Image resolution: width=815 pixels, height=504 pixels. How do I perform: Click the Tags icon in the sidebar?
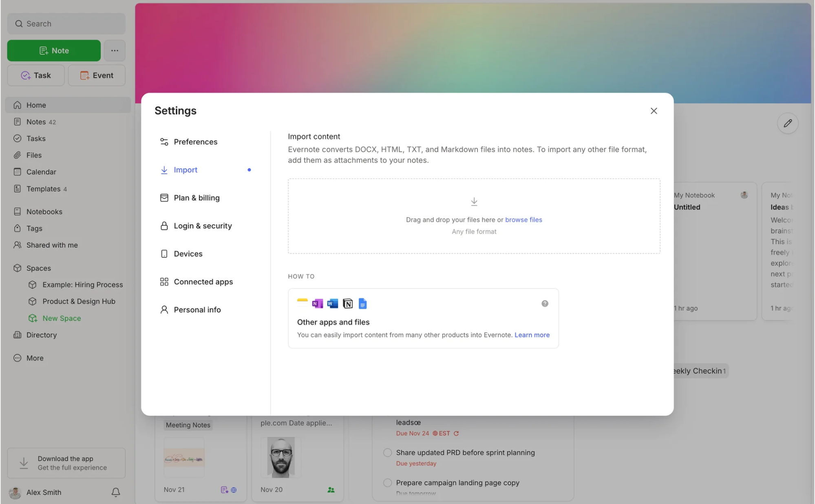point(17,228)
